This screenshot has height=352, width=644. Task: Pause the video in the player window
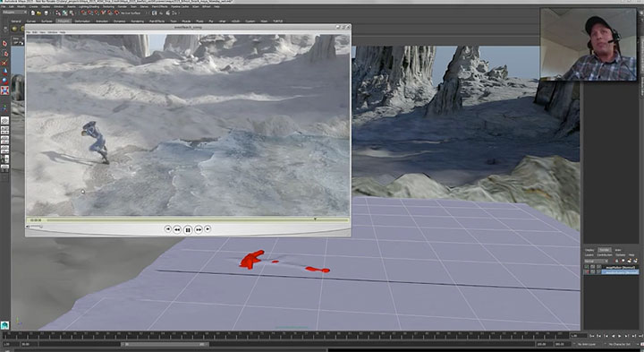point(188,229)
